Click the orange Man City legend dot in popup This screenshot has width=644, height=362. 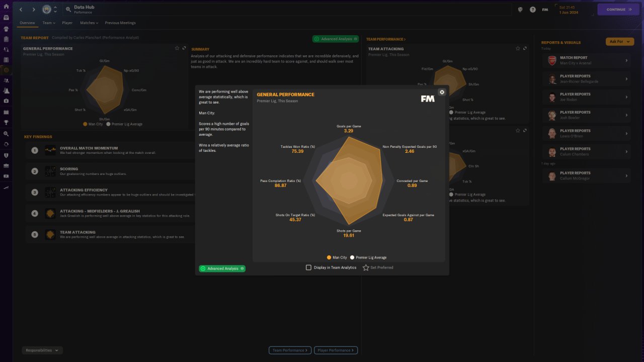(329, 257)
